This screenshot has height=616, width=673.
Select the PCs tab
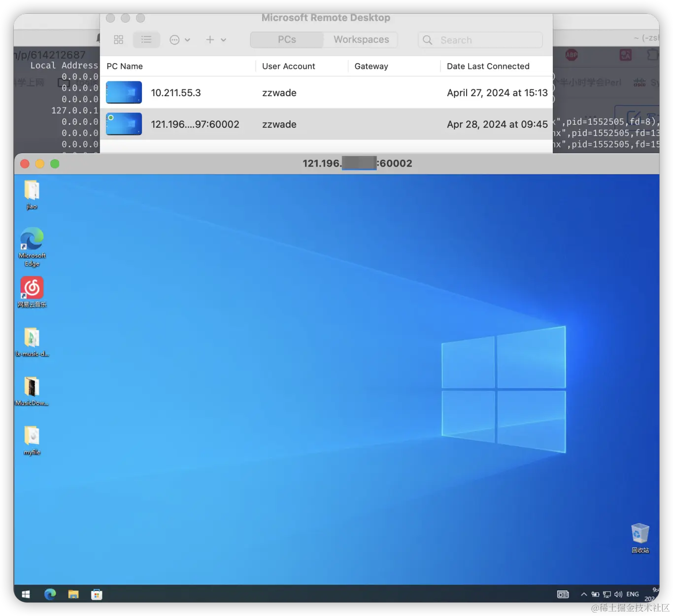point(287,39)
